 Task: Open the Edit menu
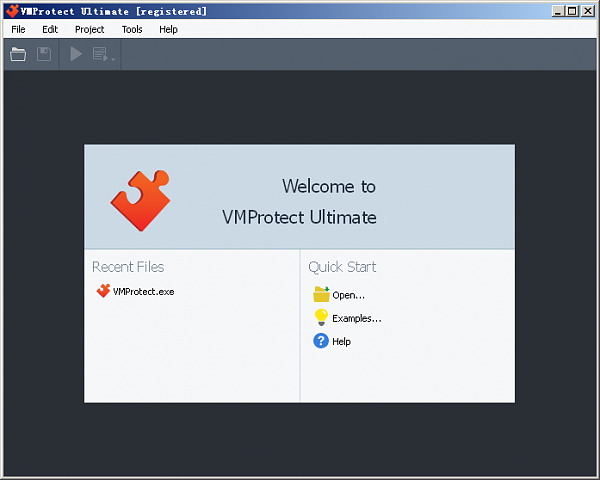(50, 29)
